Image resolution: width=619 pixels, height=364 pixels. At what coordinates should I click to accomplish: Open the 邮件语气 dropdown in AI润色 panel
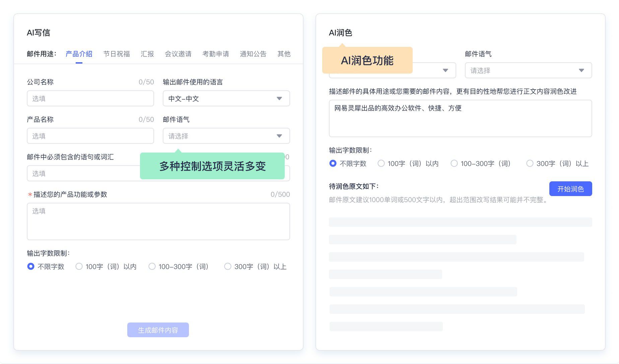528,70
